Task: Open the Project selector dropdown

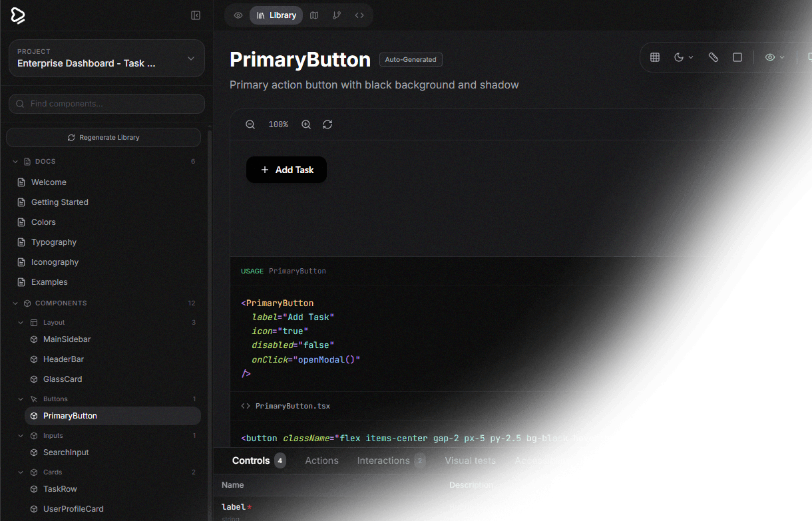Action: coord(106,58)
